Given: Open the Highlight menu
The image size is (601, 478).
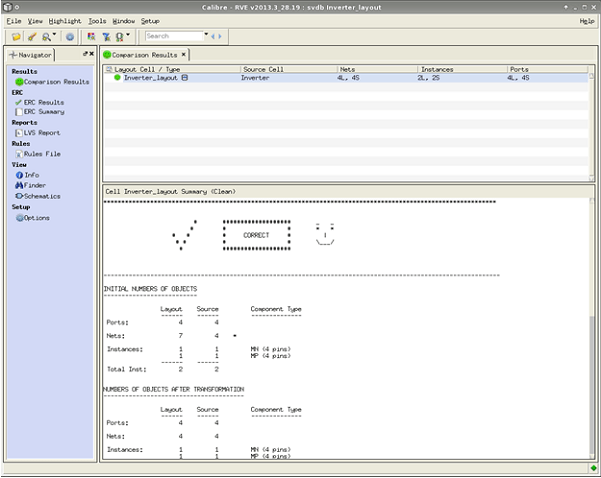Looking at the screenshot, I should [65, 20].
